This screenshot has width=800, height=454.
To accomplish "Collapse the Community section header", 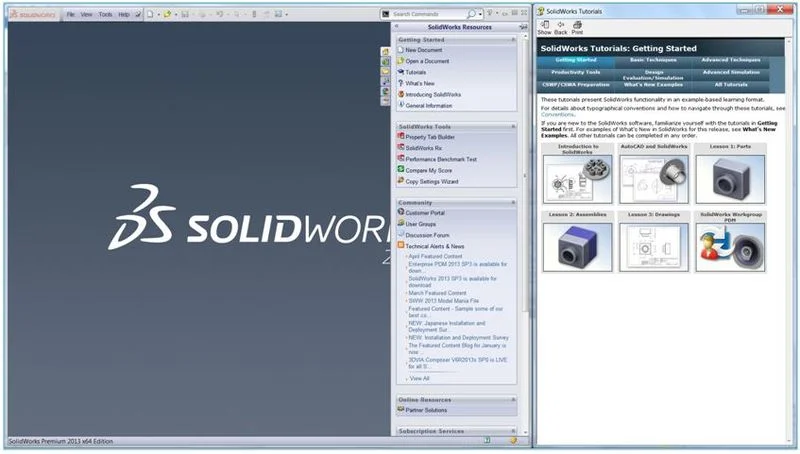I will pyautogui.click(x=513, y=202).
